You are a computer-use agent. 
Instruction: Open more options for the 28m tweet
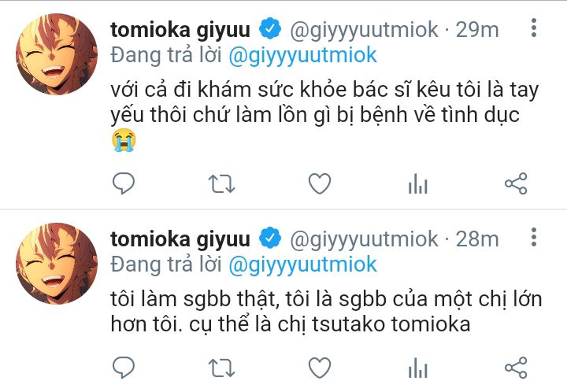click(534, 237)
